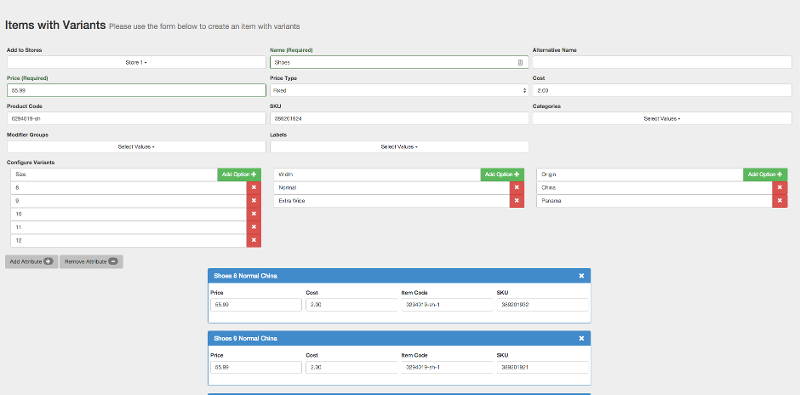Edit the Size attribute name field
Image resolution: width=800 pixels, height=395 pixels.
(114, 174)
